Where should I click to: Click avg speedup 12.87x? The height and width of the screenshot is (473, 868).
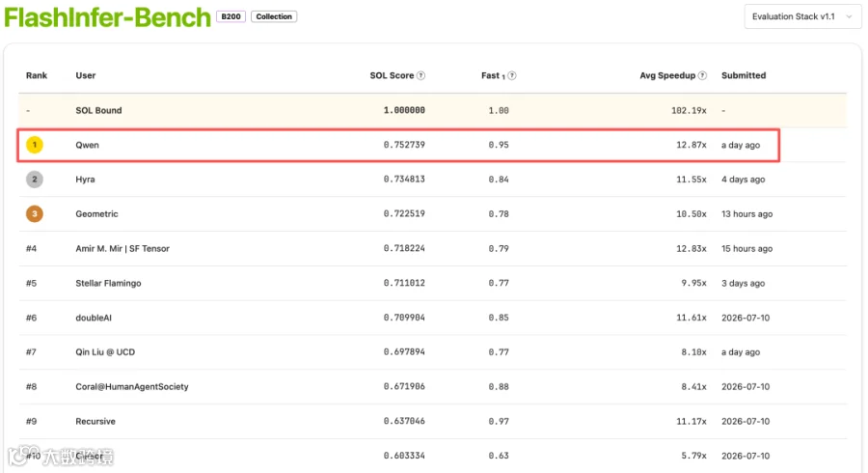click(692, 145)
